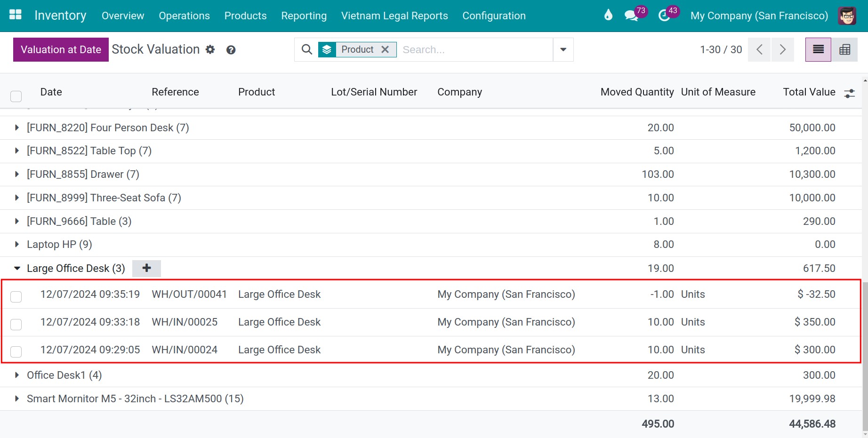The image size is (868, 438).
Task: Open optional columns adjust icon
Action: click(x=850, y=93)
